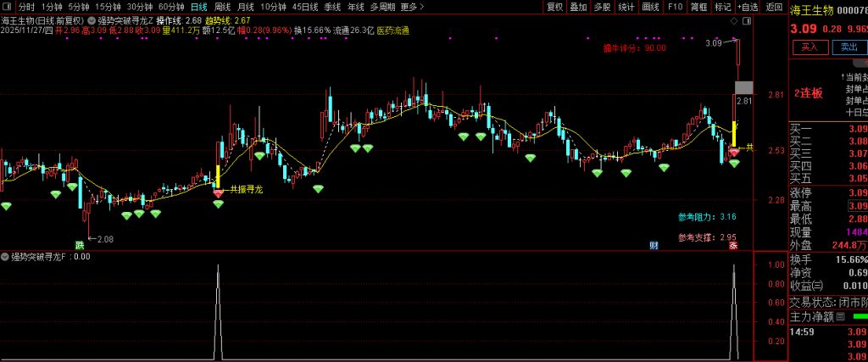Switch to 分时 chart tab
Screen dimensions: 868x362
(26, 7)
